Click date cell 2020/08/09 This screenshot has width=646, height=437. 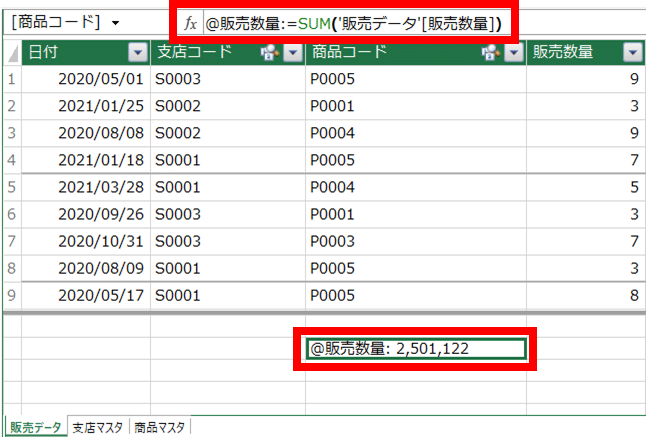coord(86,268)
